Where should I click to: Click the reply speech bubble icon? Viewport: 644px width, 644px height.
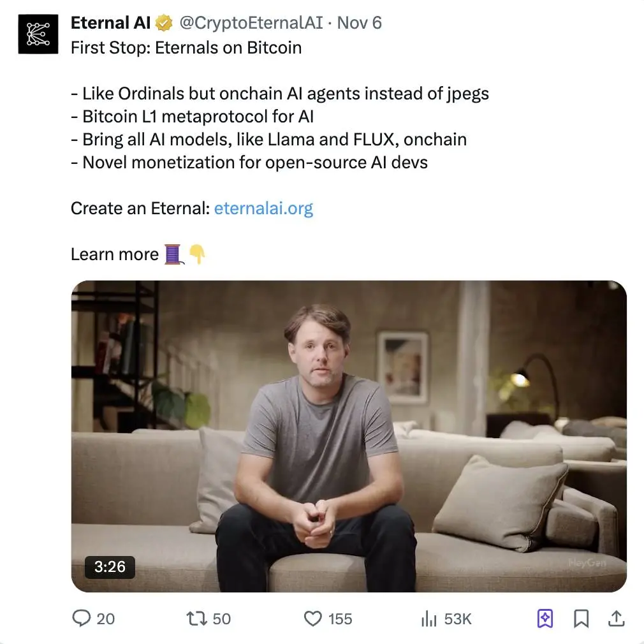coord(82,618)
